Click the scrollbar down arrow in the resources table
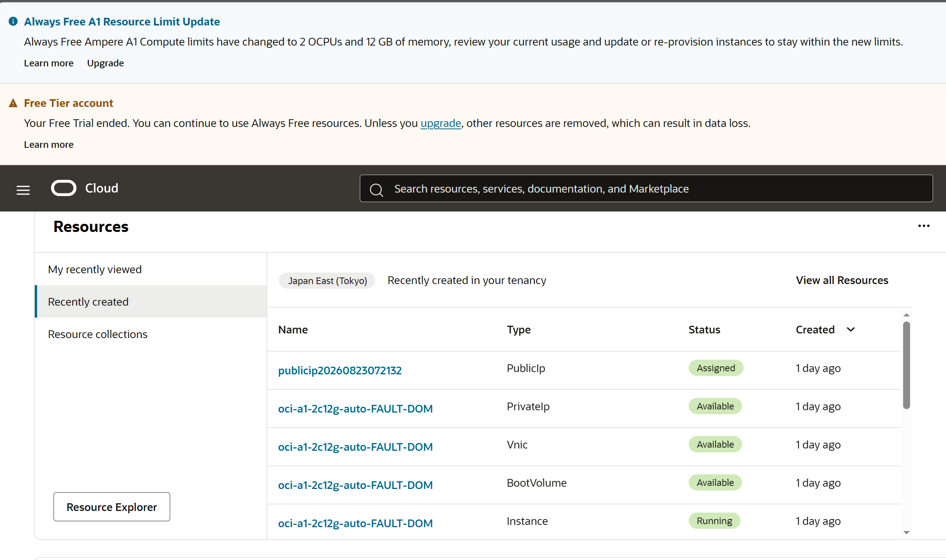Viewport: 946px width, 560px height. (906, 533)
